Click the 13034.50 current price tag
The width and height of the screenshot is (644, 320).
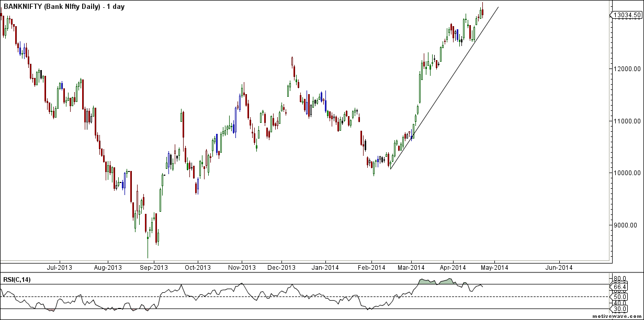pos(627,16)
